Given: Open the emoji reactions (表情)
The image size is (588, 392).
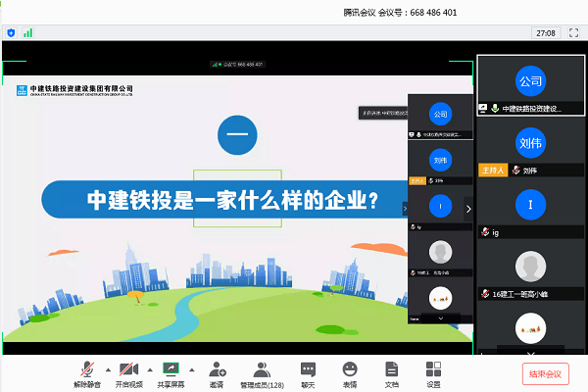Looking at the screenshot, I should tap(349, 369).
